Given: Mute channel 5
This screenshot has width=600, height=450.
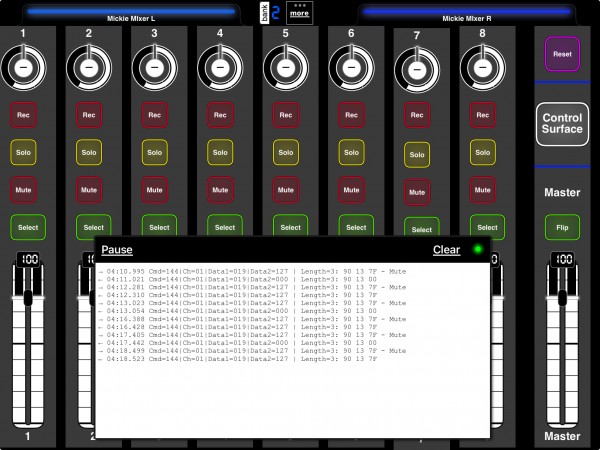Looking at the screenshot, I should coord(286,190).
